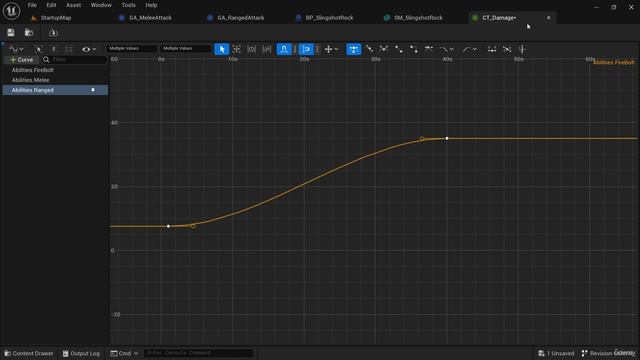Switch to the GA_RangedAttack tab
The width and height of the screenshot is (640, 360).
(240, 18)
